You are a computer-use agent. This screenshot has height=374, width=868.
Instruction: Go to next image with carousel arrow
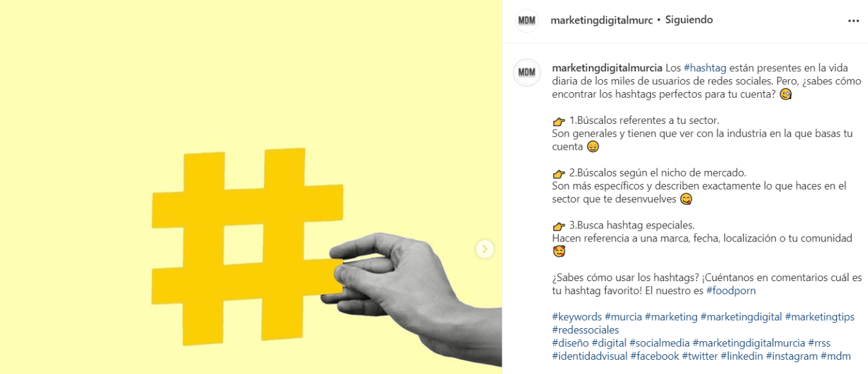(x=485, y=249)
